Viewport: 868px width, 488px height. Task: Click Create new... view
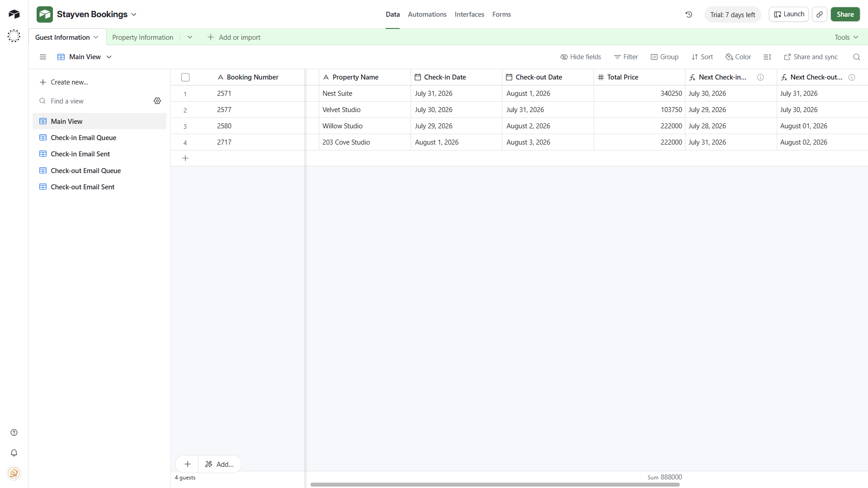click(x=64, y=82)
